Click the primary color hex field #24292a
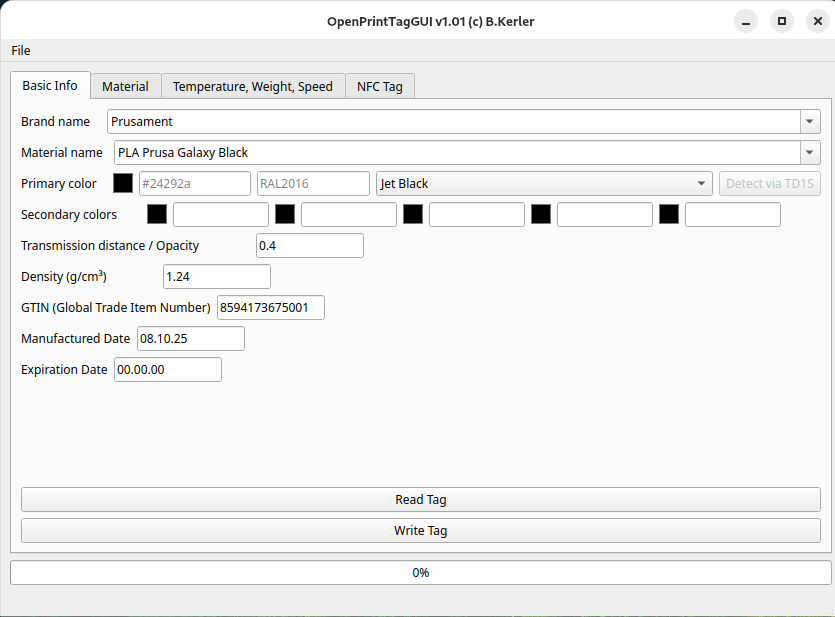This screenshot has width=835, height=617. coord(195,184)
